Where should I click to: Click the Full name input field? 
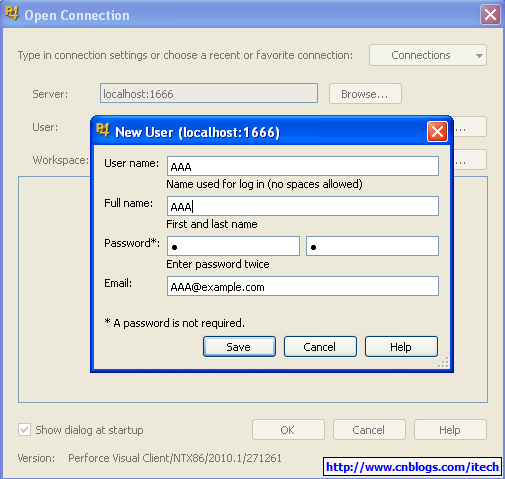click(x=303, y=206)
